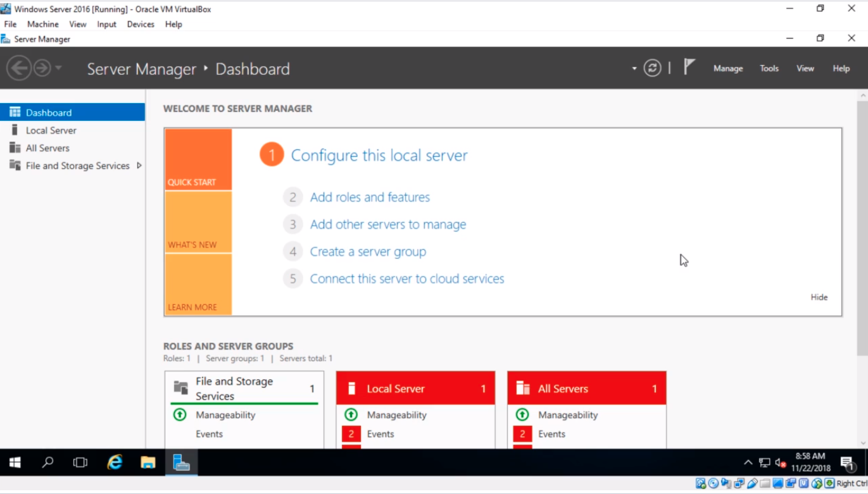Click the Dashboard scrollbar down arrow
The image size is (868, 494).
click(862, 443)
